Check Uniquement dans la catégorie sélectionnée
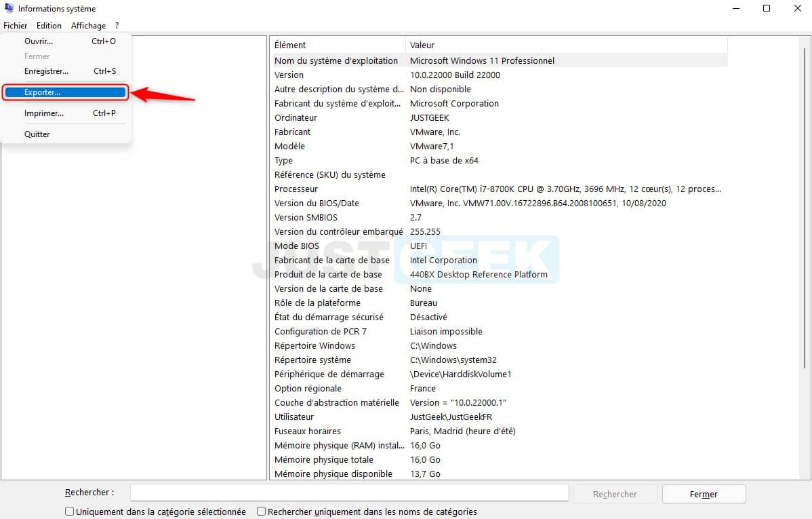Screen dimensions: 812x519 pos(155,512)
